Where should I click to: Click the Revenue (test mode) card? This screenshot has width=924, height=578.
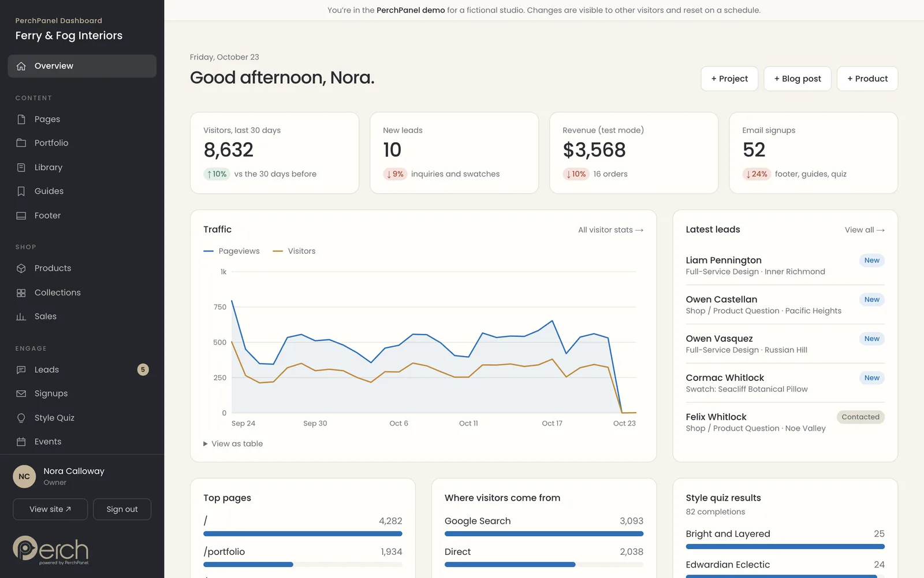tap(634, 153)
